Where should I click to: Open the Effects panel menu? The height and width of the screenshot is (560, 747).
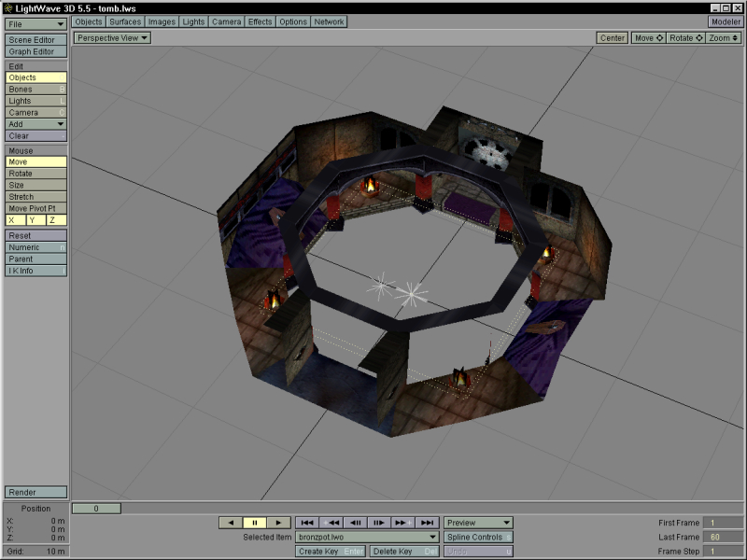point(261,21)
